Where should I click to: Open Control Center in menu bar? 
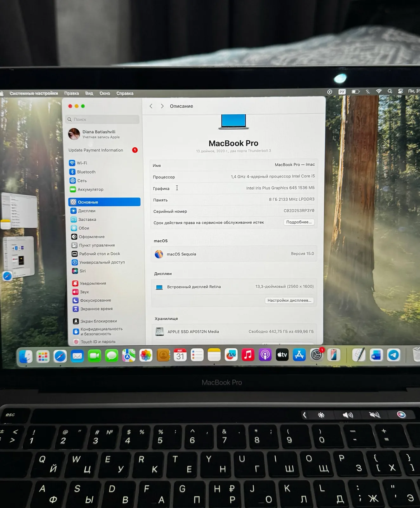(400, 91)
